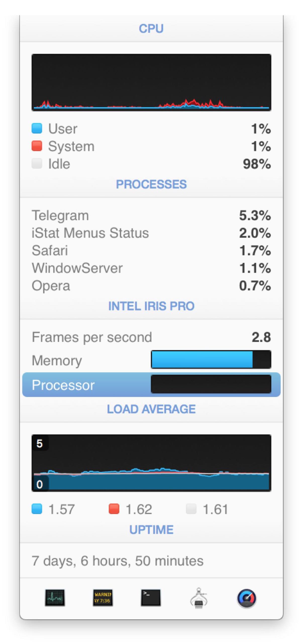Select Safari in the processes list
The height and width of the screenshot is (644, 303).
click(151, 251)
